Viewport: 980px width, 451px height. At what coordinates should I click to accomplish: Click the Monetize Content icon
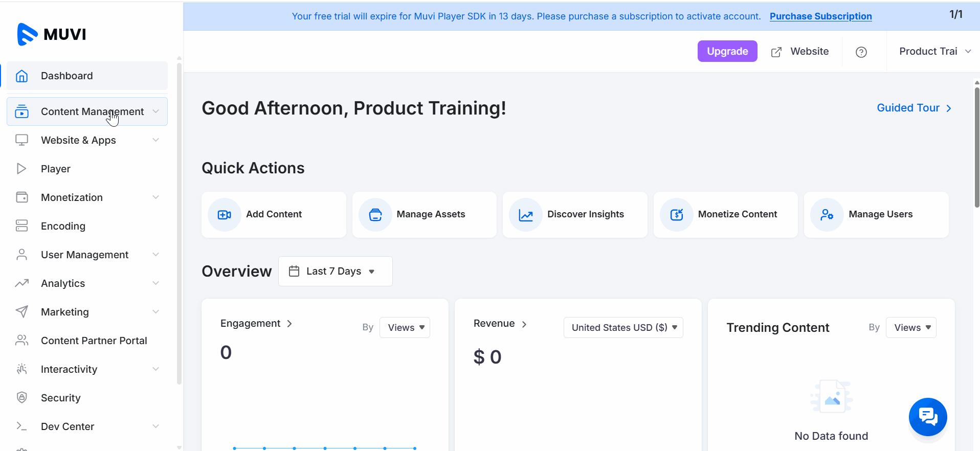(x=676, y=215)
